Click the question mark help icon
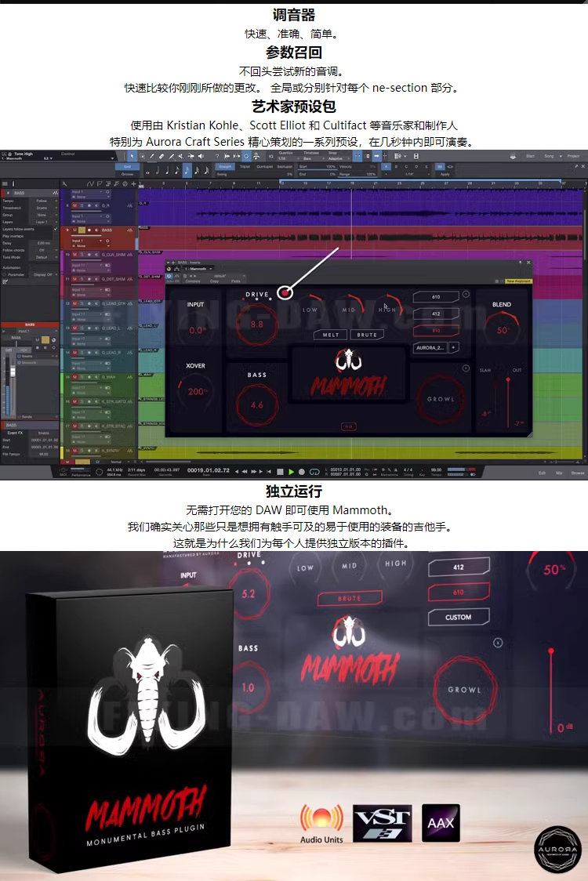The image size is (588, 881). pyautogui.click(x=217, y=156)
